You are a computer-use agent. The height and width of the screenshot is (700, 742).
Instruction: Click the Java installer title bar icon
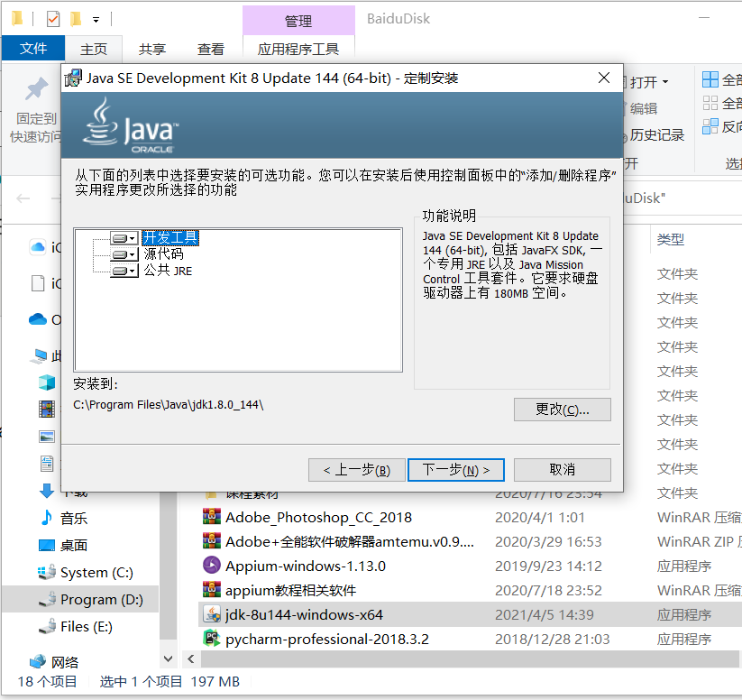73,78
